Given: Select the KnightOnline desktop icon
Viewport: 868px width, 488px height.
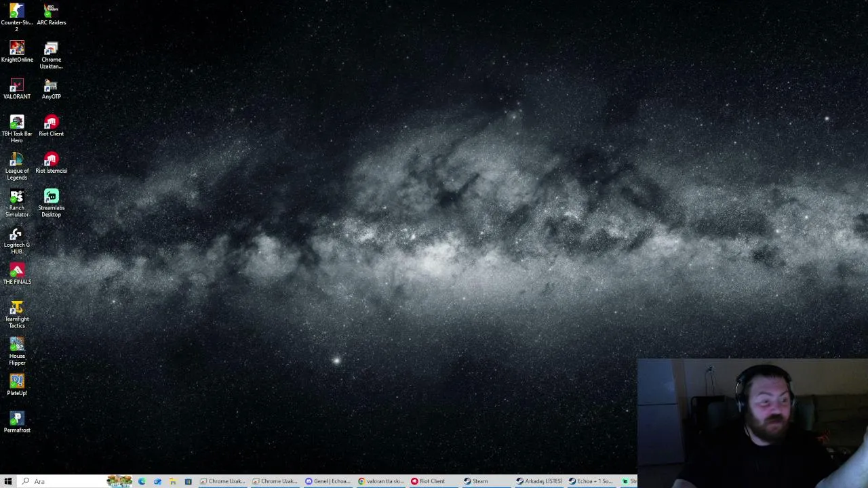Looking at the screenshot, I should click(17, 52).
